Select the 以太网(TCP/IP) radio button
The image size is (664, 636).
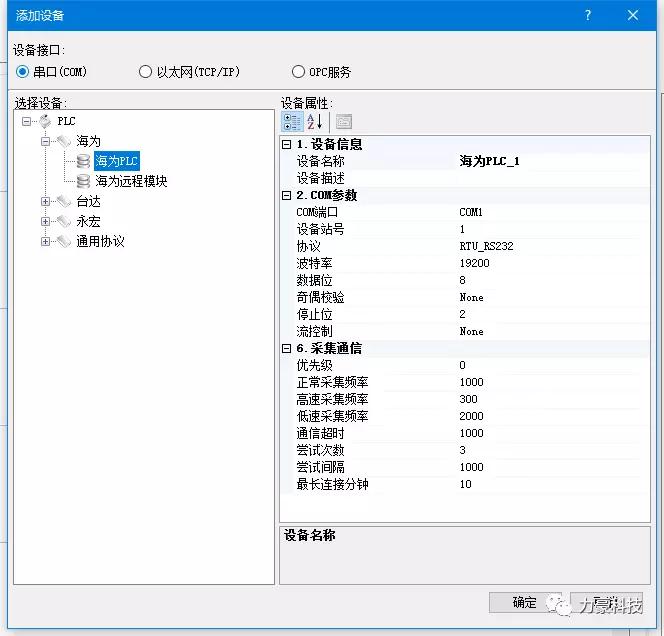tap(145, 72)
